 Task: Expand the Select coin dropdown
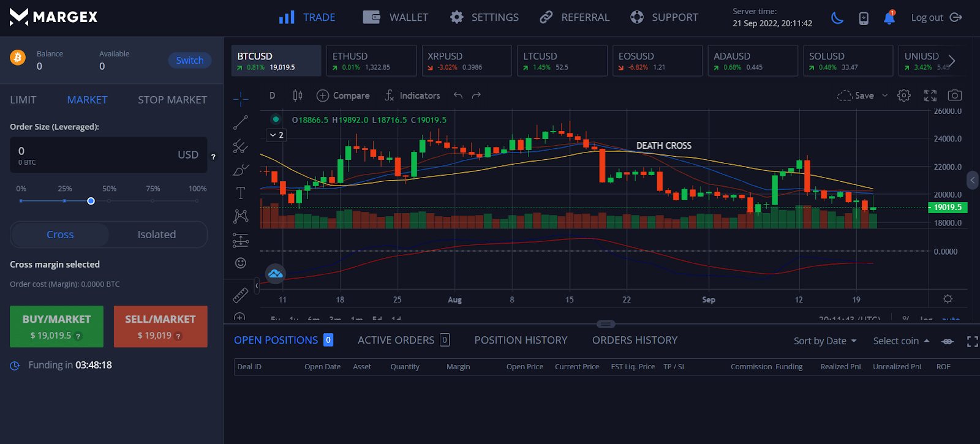[x=901, y=341]
